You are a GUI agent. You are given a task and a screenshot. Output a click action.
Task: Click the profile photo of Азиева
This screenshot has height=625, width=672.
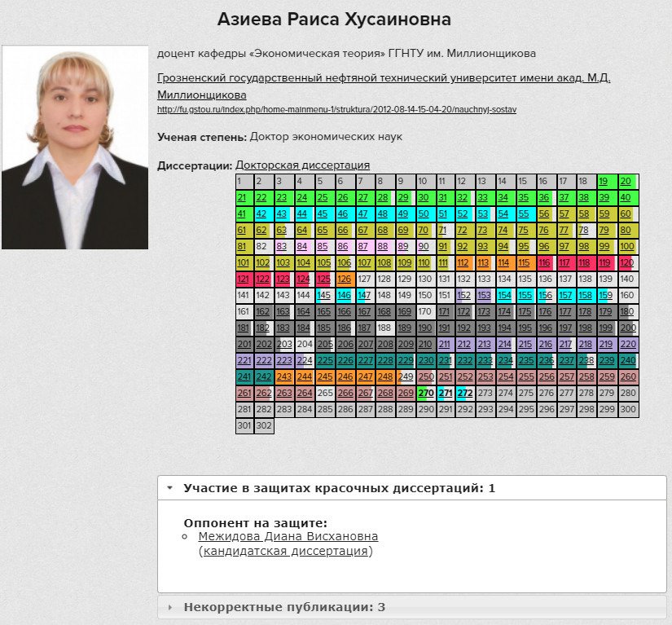[x=75, y=147]
